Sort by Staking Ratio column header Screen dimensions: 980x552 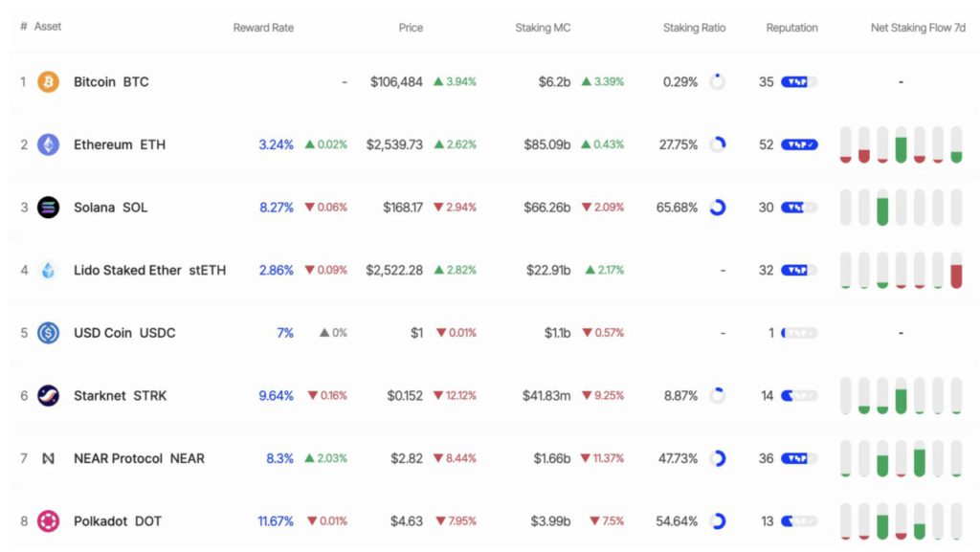[x=694, y=28]
